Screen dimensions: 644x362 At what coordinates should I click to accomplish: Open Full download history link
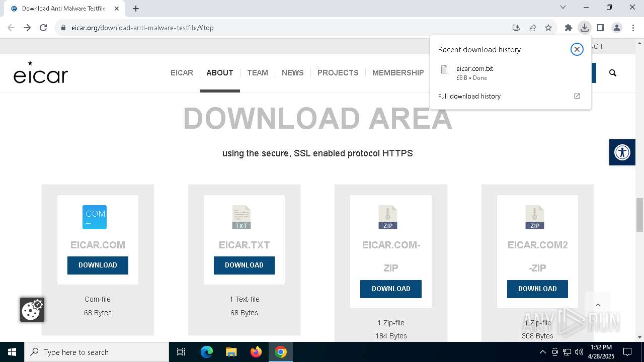pos(469,96)
